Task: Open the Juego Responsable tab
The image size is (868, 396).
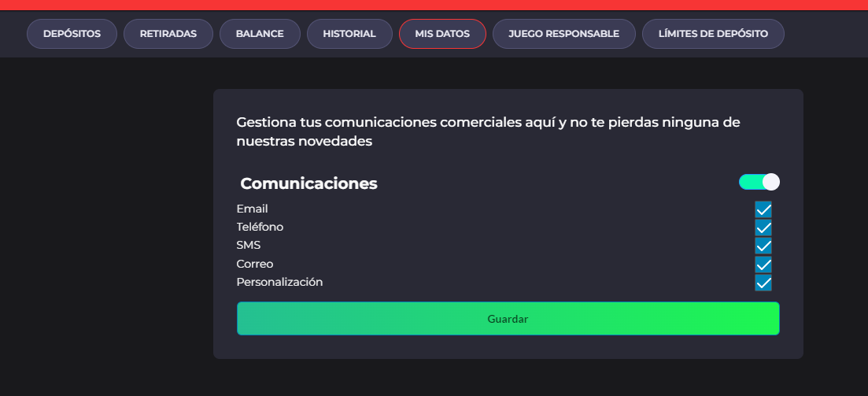Action: pyautogui.click(x=563, y=34)
